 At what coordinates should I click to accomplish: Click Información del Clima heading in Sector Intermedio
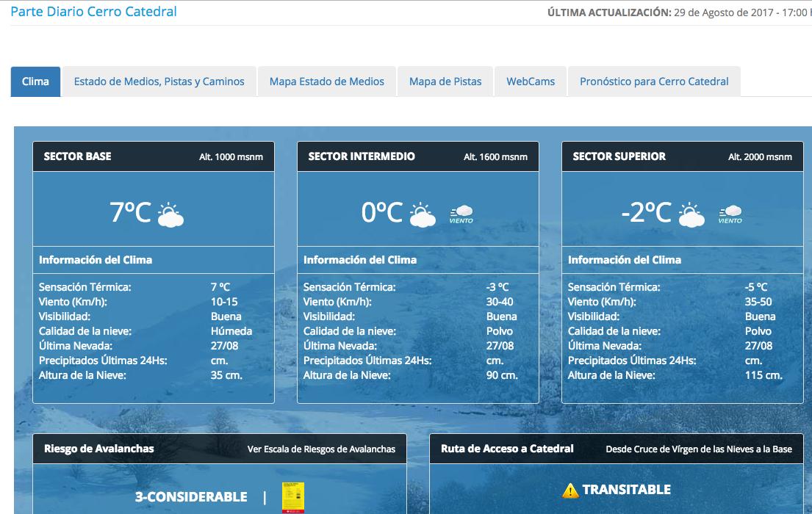360,260
